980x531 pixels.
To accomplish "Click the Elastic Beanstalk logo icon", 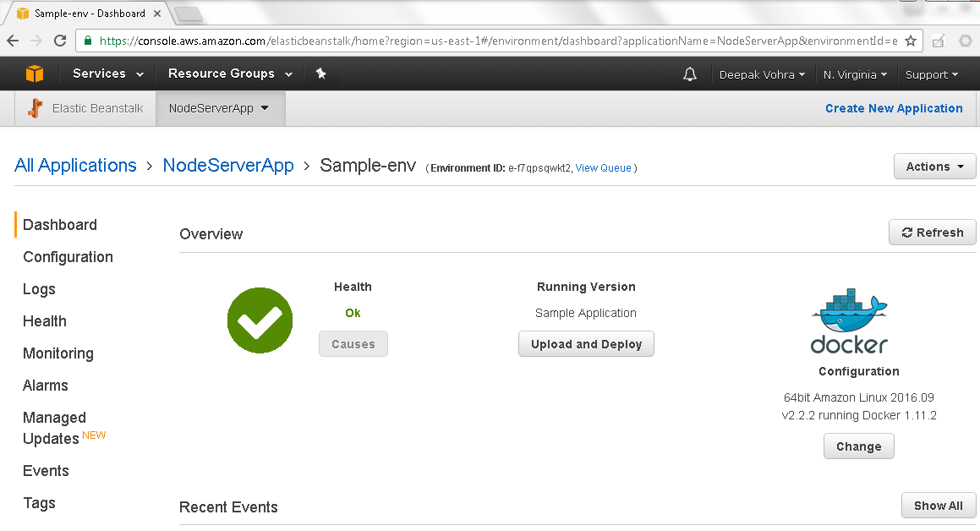I will click(36, 108).
